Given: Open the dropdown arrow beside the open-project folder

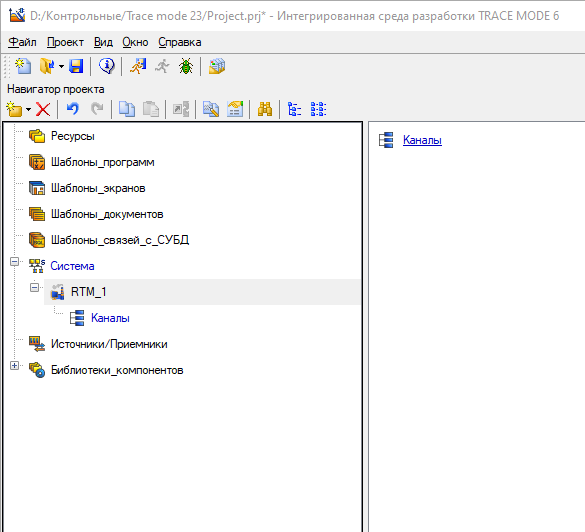Looking at the screenshot, I should click(61, 67).
